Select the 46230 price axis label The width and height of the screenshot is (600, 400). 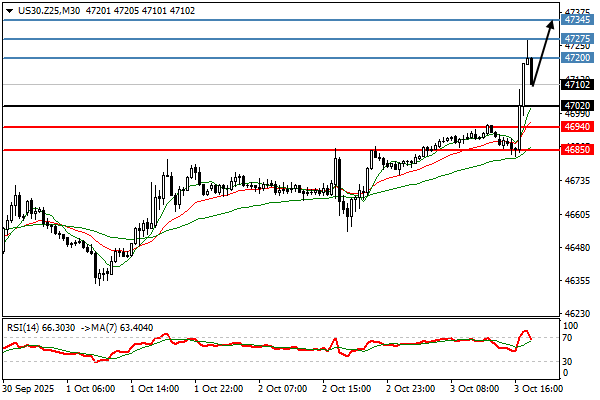pos(576,313)
